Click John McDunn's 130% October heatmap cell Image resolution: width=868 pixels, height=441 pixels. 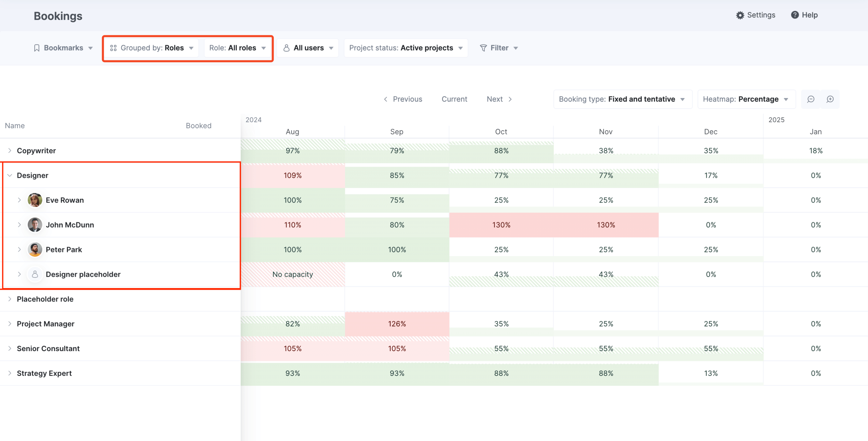click(x=501, y=225)
